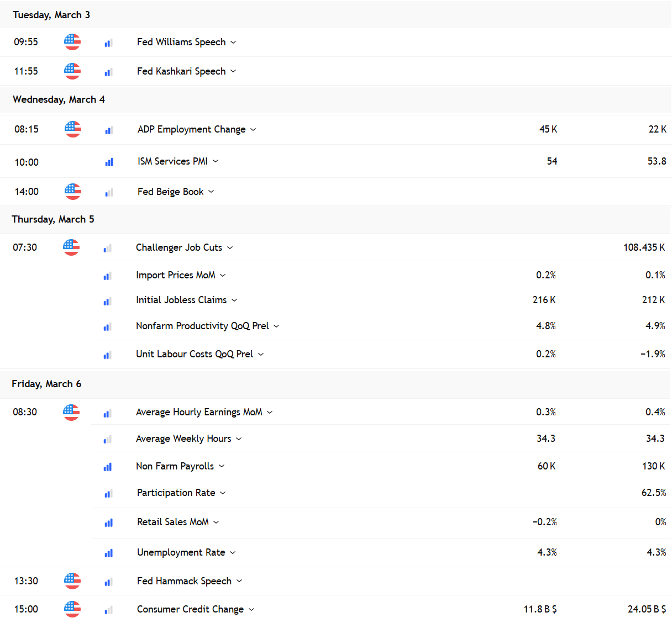Expand details chevron for ISM Services PMI
The width and height of the screenshot is (672, 623).
[x=216, y=161]
